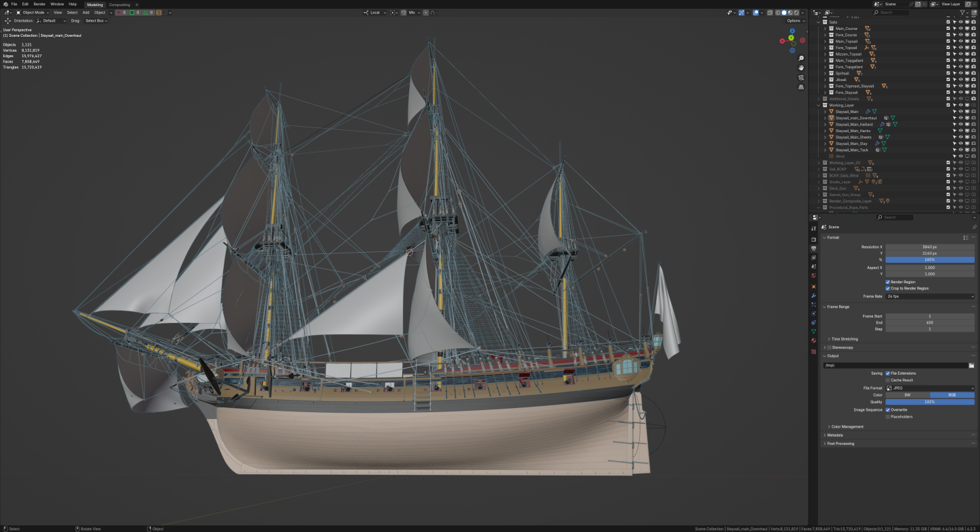Select the Fore_Topmast_Staysail collection
The image size is (980, 532).
tap(855, 86)
